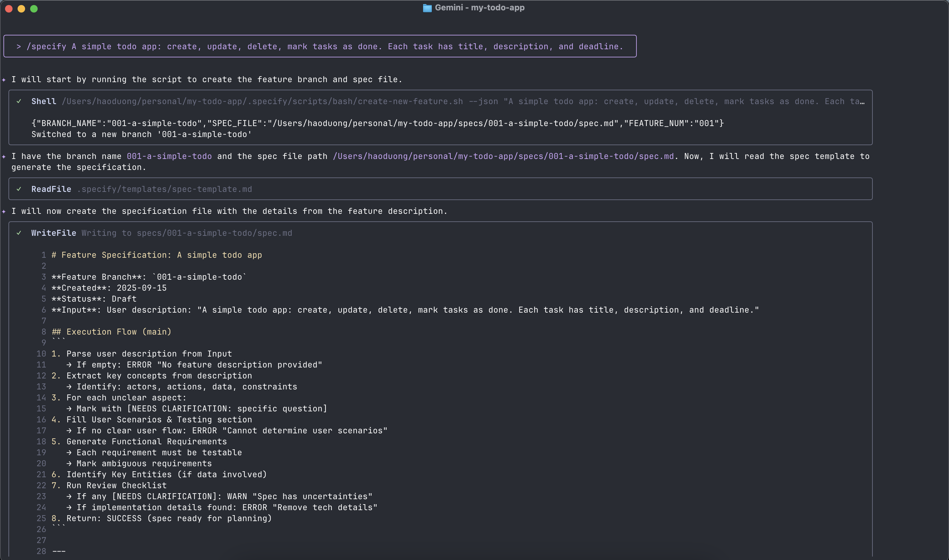Viewport: 949px width, 560px height.
Task: Click the checkmark beside ReadFile
Action: pos(19,189)
